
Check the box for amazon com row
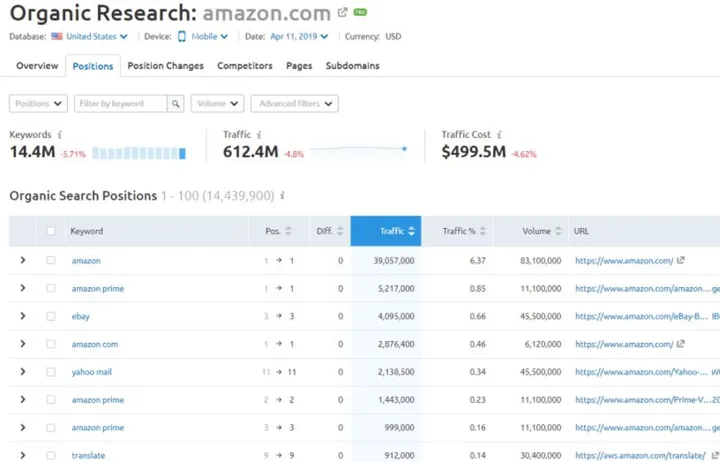51,344
